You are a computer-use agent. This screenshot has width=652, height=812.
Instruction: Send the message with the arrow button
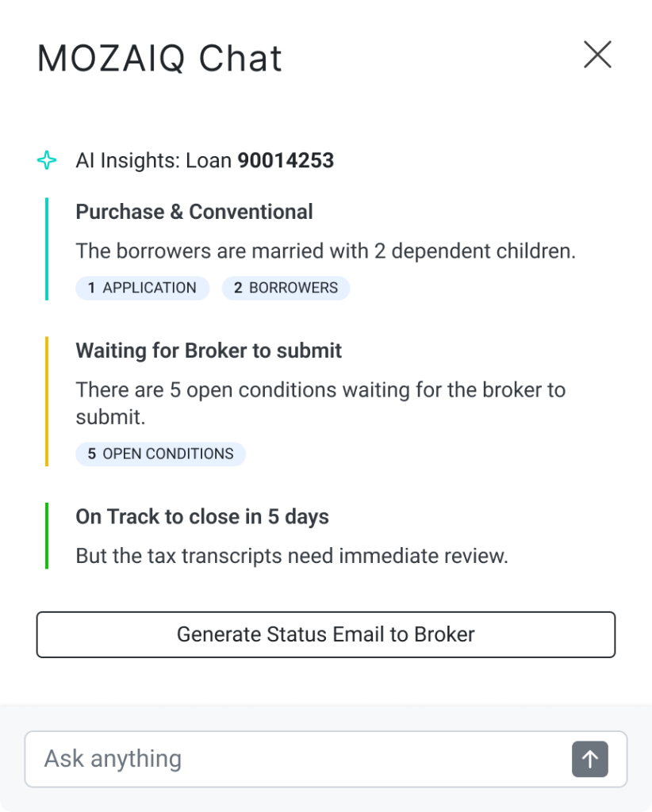pyautogui.click(x=589, y=759)
